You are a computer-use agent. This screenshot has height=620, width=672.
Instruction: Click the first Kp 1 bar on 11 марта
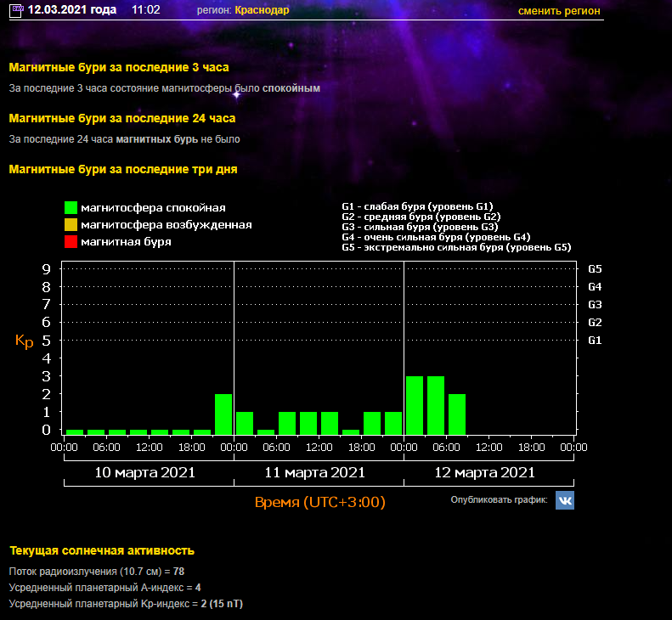245,423
